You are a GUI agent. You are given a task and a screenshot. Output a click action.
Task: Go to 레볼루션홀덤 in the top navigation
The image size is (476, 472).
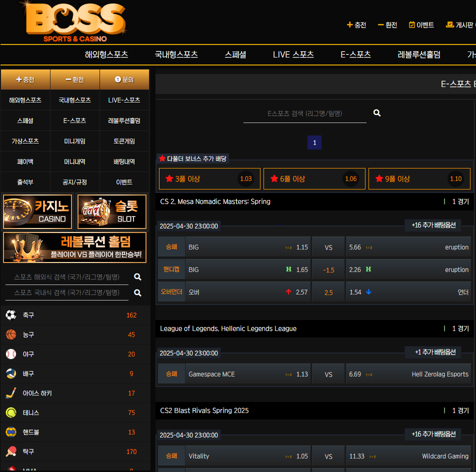pyautogui.click(x=418, y=54)
